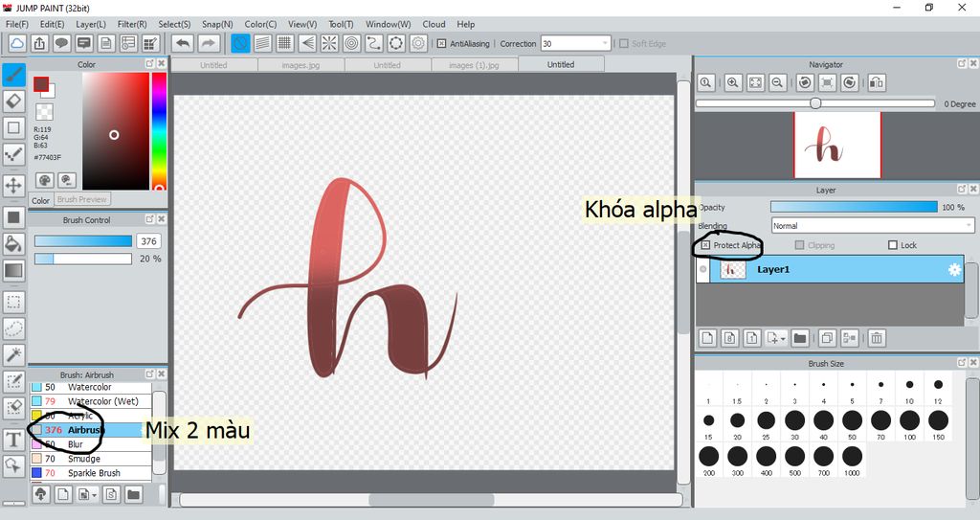This screenshot has width=980, height=520.
Task: Click the hue spectrum bar
Action: (160, 131)
